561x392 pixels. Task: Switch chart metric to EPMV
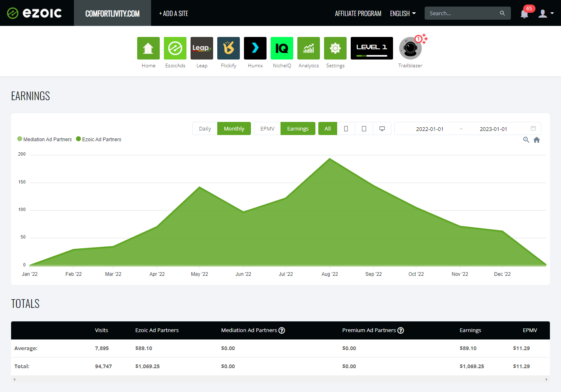(x=267, y=128)
